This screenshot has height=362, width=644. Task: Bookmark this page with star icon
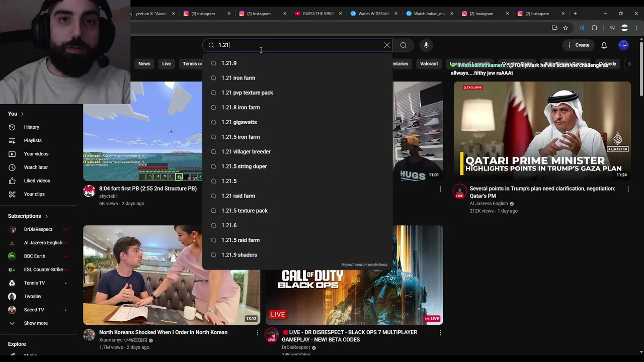pos(566,28)
